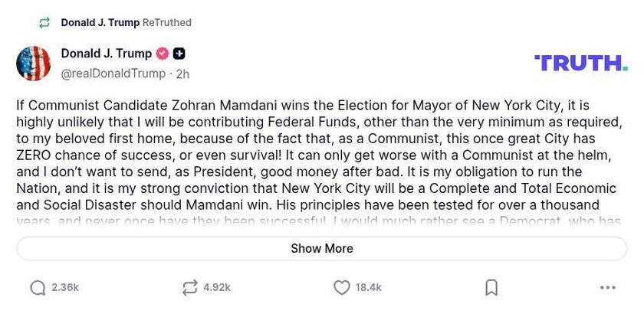
Task: ReTruth this post using the arrows icon
Action: (189, 288)
